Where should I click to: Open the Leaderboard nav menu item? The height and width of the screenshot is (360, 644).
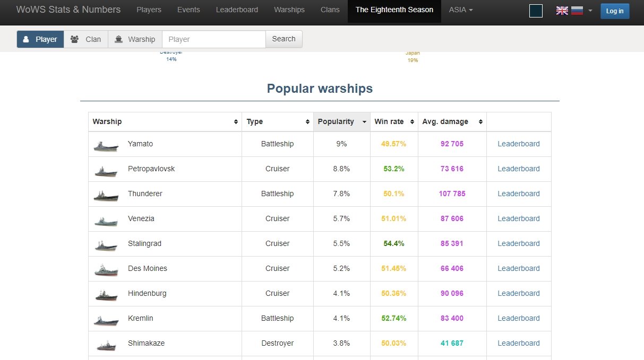(x=237, y=10)
